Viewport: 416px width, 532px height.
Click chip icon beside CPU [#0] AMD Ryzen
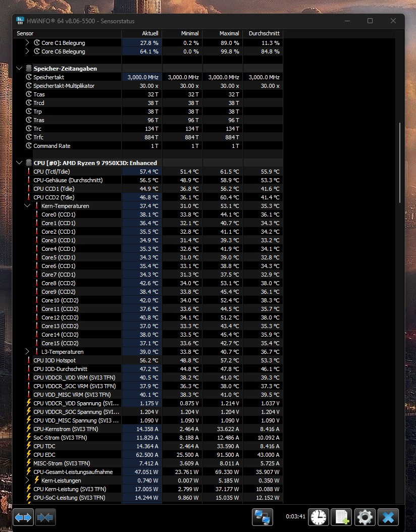(x=29, y=163)
